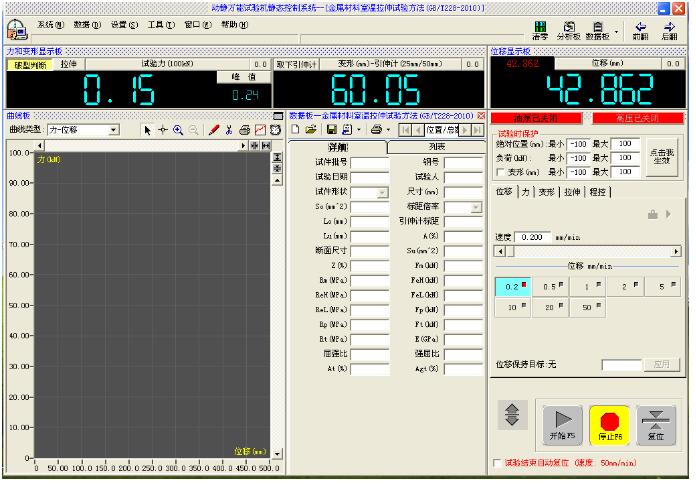Select the zoom in magnifier tool
The image size is (696, 484).
pyautogui.click(x=178, y=130)
